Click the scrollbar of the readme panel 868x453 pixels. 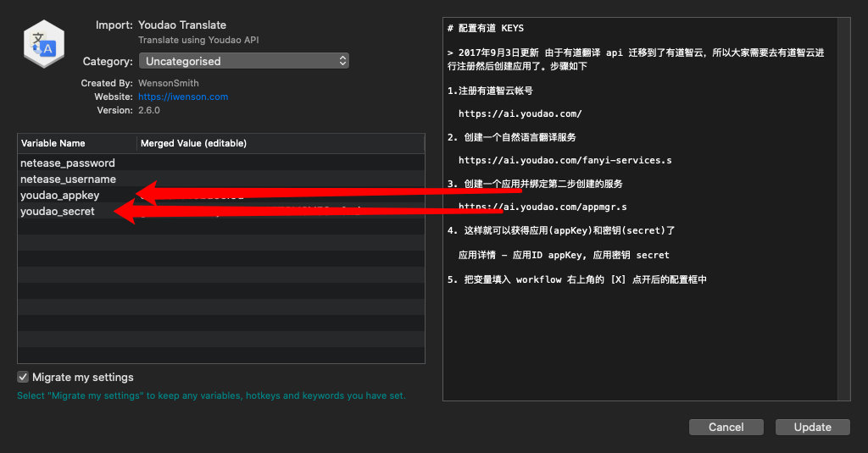[x=844, y=209]
